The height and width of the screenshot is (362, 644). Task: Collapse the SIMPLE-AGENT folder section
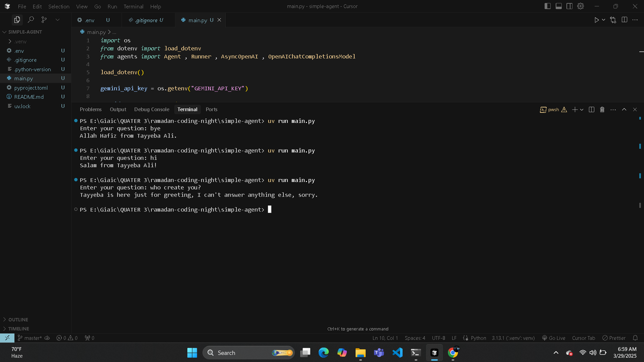point(35,32)
